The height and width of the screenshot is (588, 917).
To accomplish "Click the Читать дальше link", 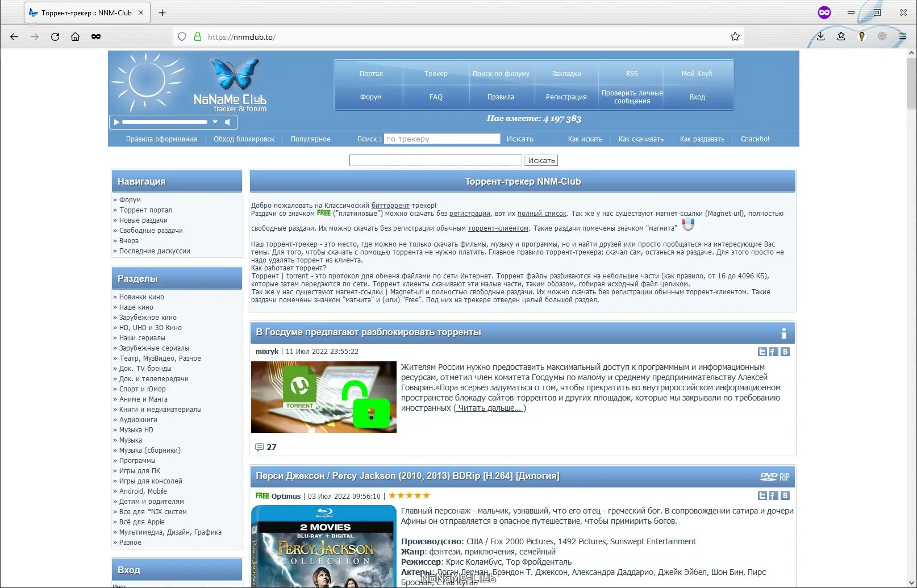I will [489, 408].
